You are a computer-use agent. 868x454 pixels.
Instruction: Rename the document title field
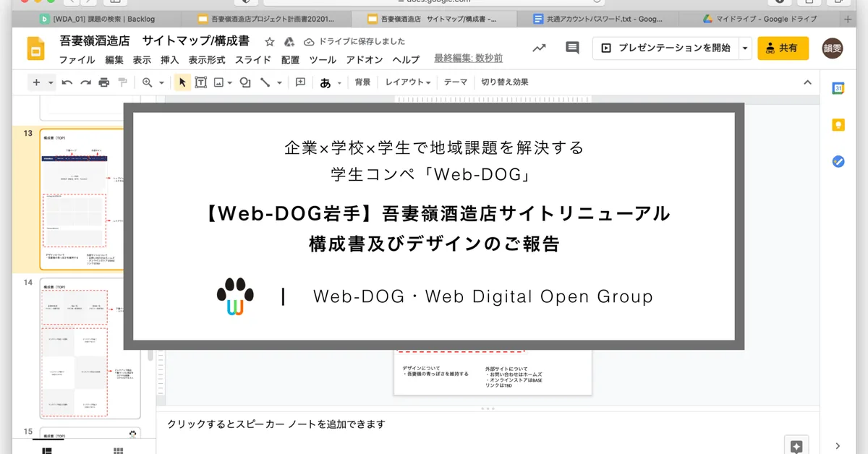coord(155,41)
